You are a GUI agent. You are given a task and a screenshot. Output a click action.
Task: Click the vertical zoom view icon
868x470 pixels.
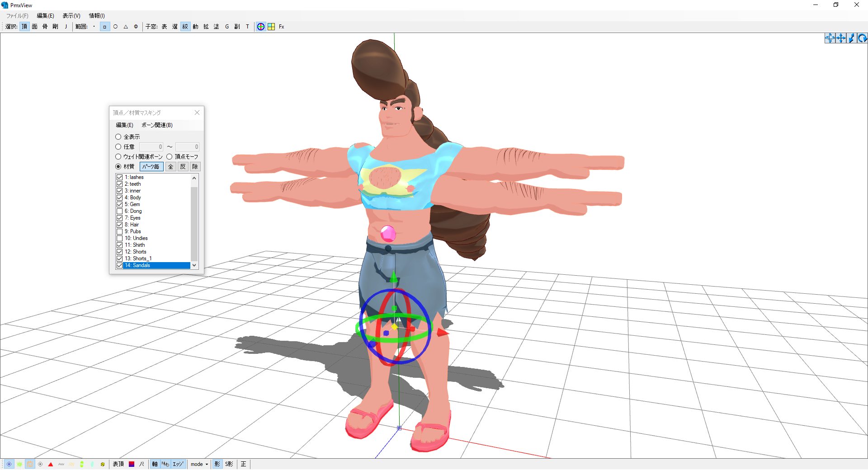click(852, 38)
